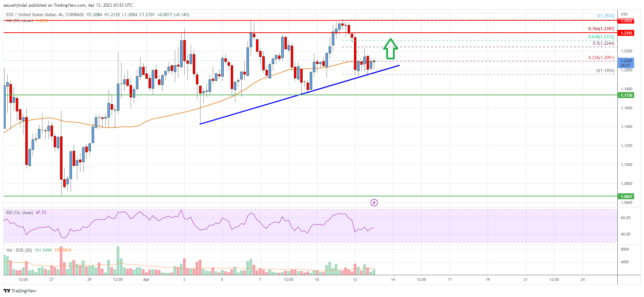Screen dimensions: 644x297
Task: Click the current price 1.2101 countdown label
Action: point(626,63)
